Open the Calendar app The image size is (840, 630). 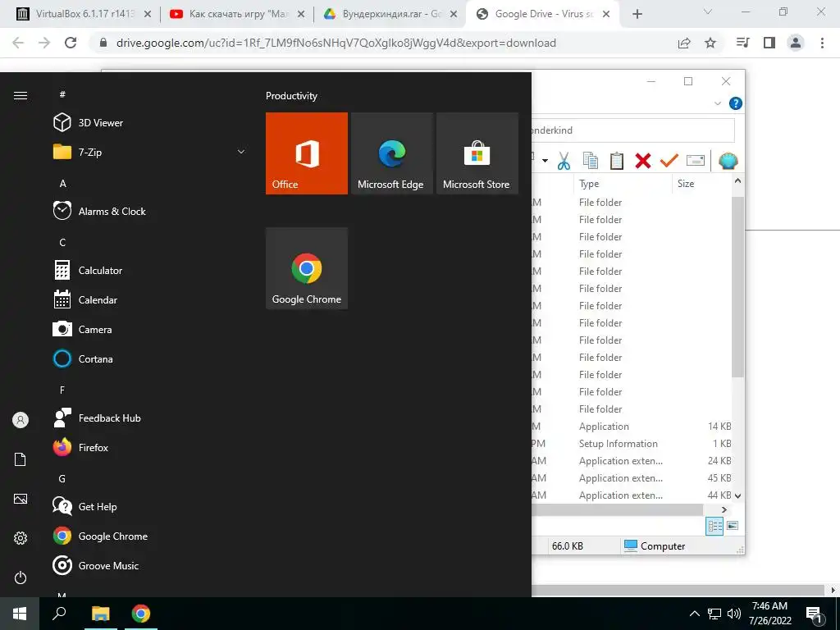click(x=85, y=300)
